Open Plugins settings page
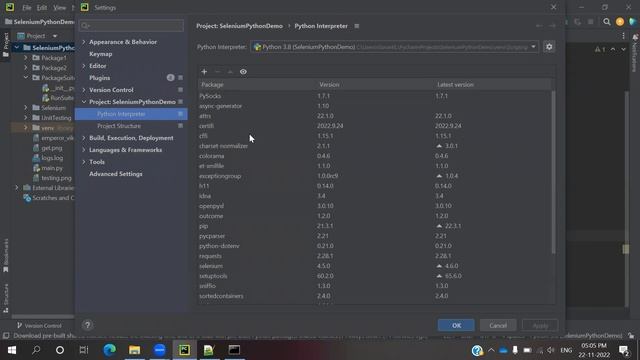 (100, 78)
